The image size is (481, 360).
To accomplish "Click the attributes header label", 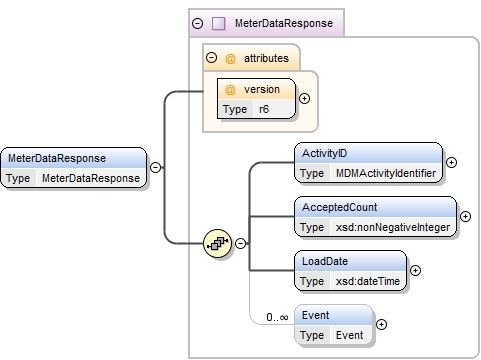I will pos(266,58).
